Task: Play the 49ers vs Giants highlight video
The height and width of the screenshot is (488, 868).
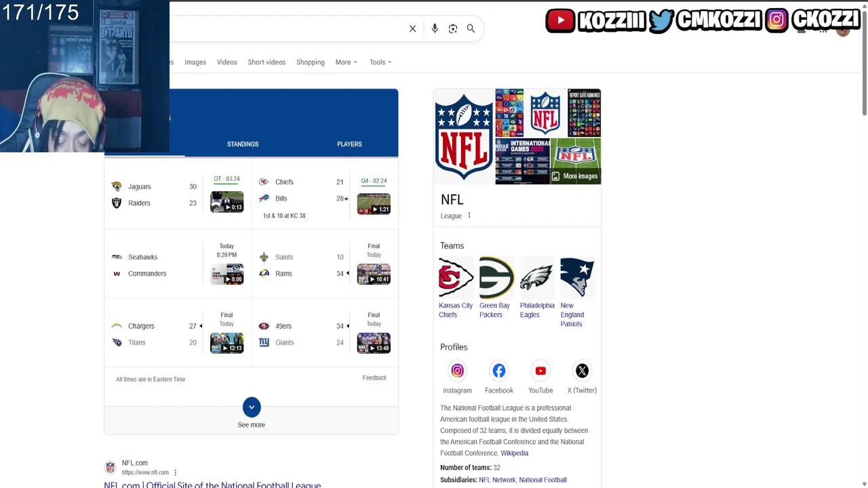Action: [x=374, y=343]
